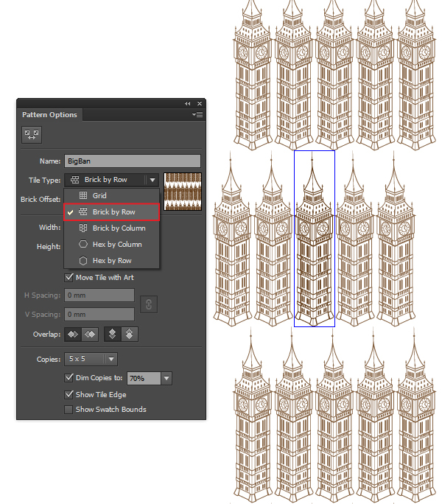Open the dim percentage dropdown arrow

pyautogui.click(x=166, y=378)
